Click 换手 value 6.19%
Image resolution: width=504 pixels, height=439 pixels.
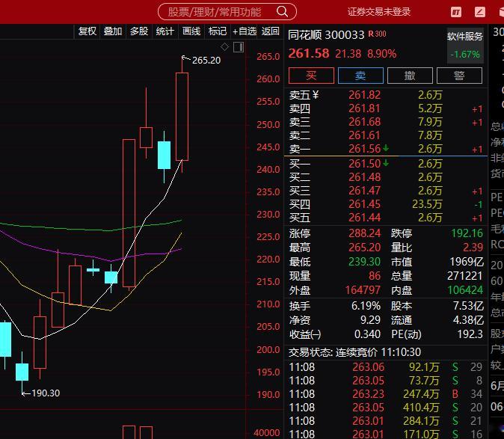coord(366,306)
